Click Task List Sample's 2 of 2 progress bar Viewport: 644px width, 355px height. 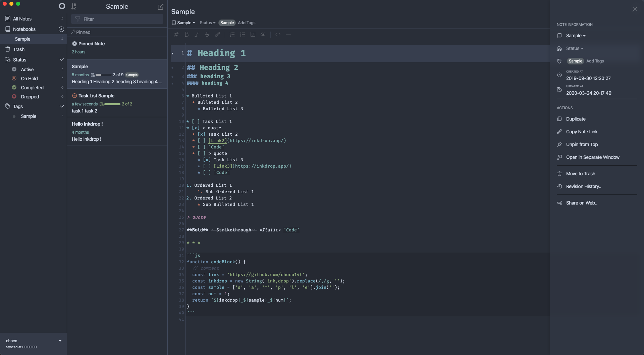(x=112, y=104)
